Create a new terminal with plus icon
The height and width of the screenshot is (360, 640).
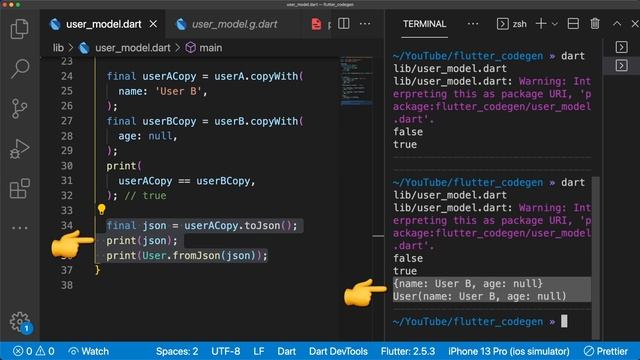point(541,24)
